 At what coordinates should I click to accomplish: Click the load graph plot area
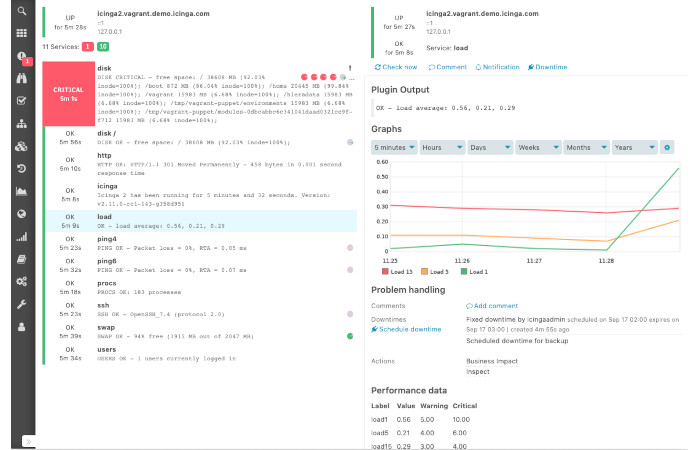535,206
